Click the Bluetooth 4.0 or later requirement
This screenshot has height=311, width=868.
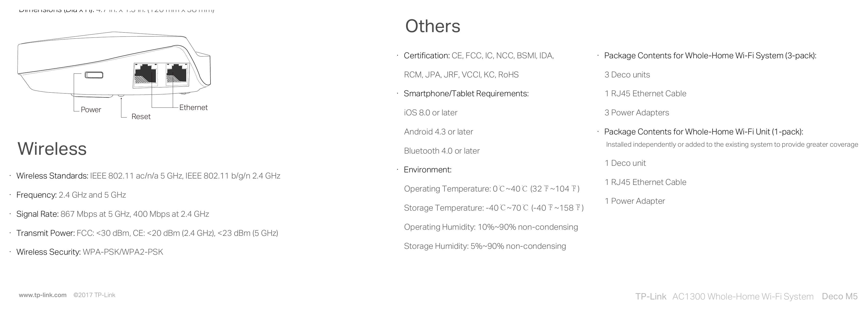[442, 151]
